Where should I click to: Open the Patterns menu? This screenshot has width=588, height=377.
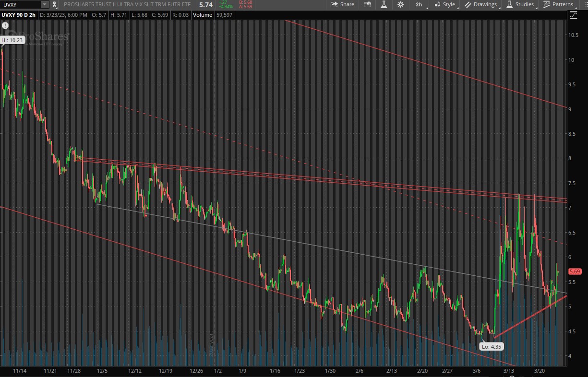558,4
